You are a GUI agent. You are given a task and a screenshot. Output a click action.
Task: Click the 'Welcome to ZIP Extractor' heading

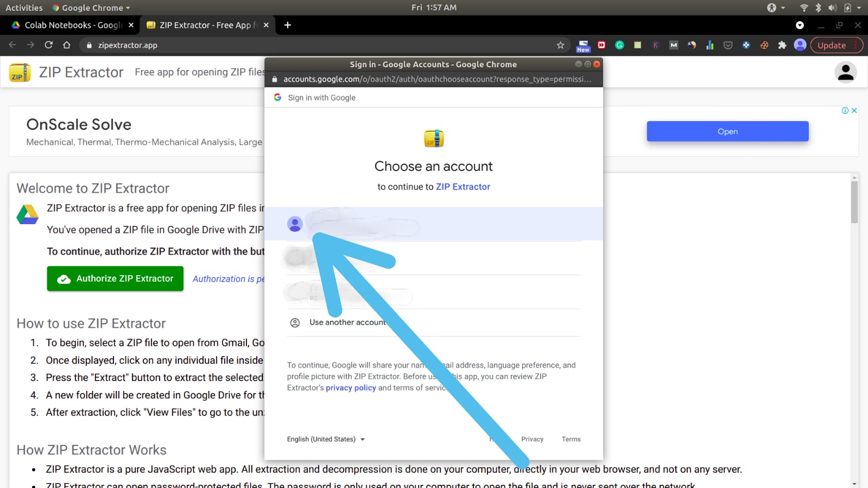pyautogui.click(x=93, y=188)
